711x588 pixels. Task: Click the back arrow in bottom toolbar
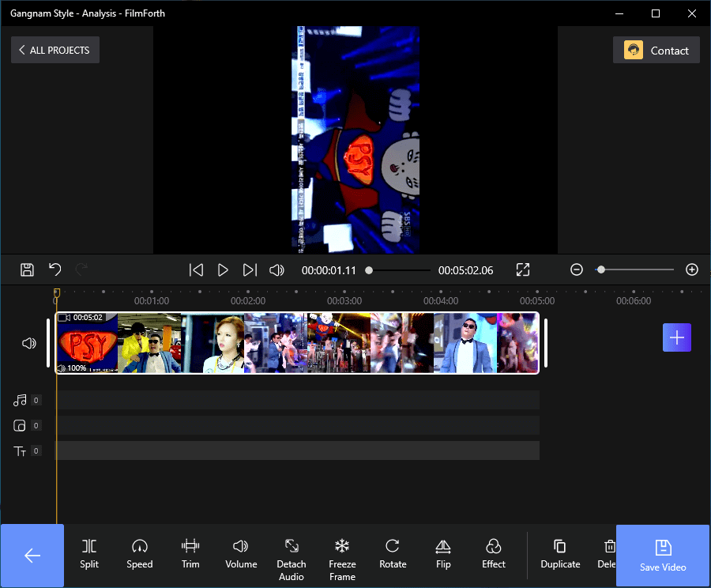(32, 556)
